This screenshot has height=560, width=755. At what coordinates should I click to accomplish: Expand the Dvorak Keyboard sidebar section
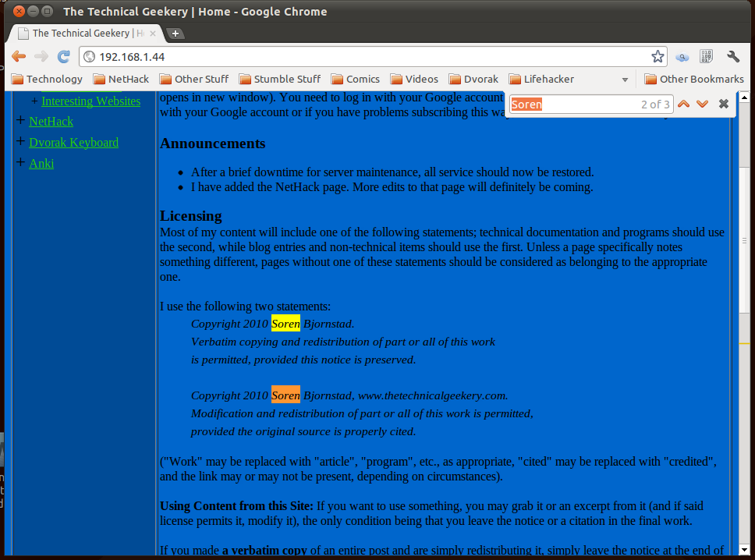[20, 141]
